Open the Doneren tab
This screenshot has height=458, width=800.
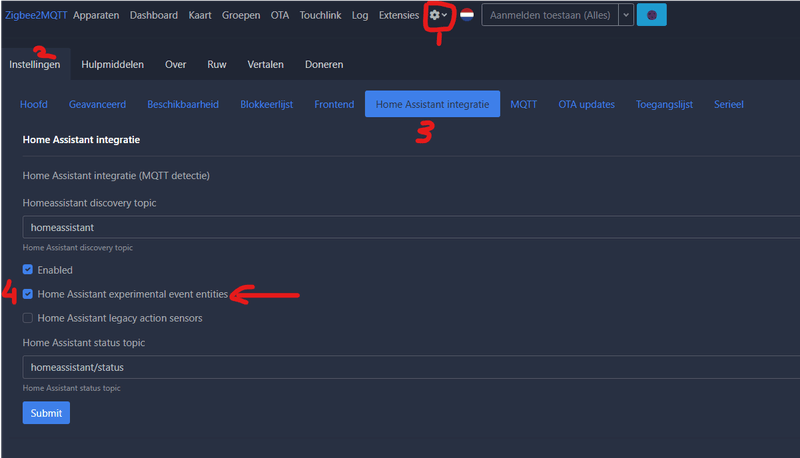pos(324,65)
